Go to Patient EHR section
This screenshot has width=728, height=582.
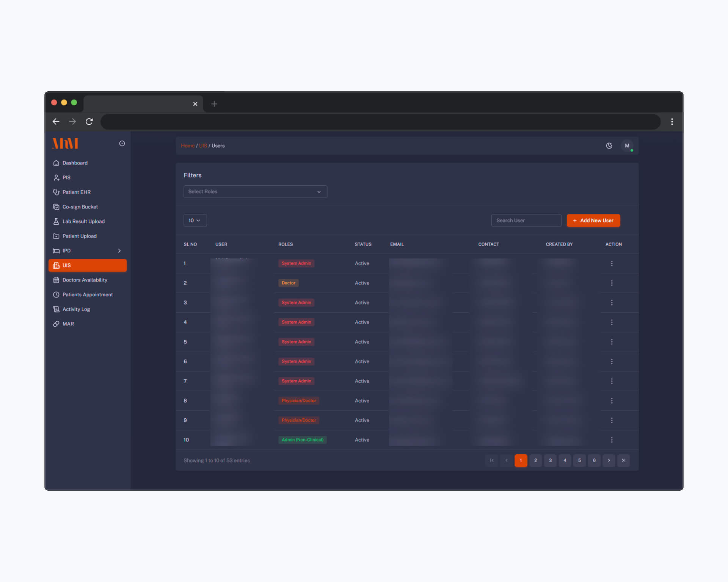coord(76,192)
